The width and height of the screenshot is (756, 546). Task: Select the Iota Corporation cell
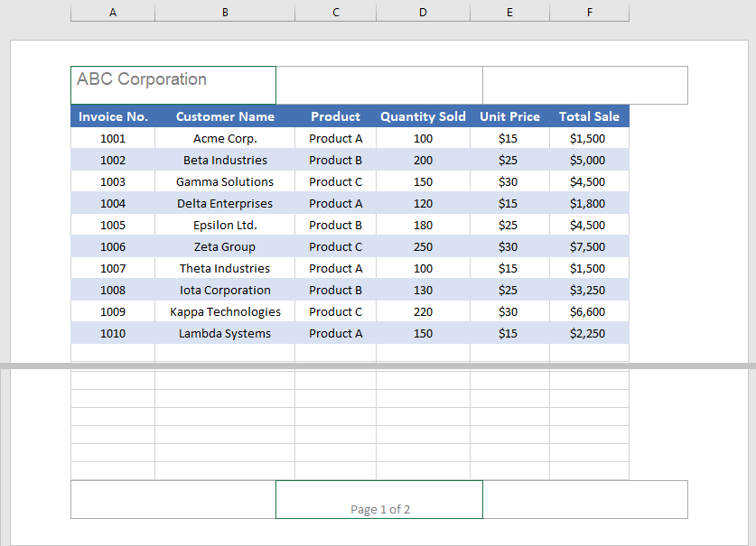tap(225, 290)
